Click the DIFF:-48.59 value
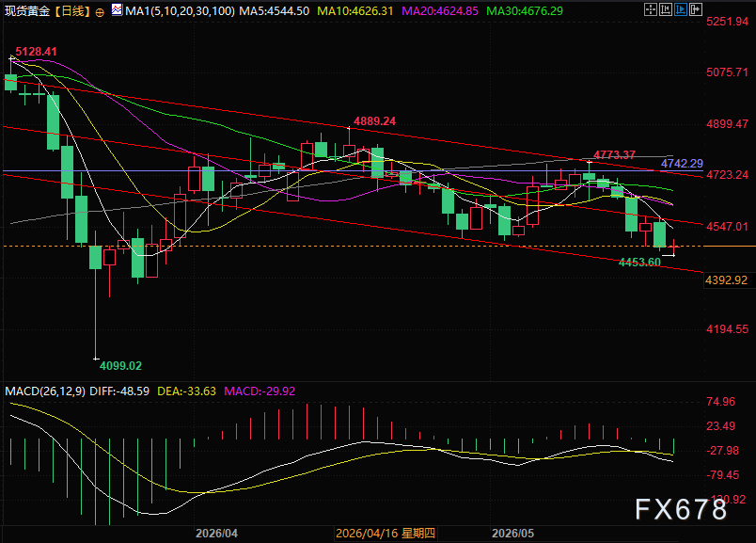Screen dimensions: 756x543 point(119,391)
